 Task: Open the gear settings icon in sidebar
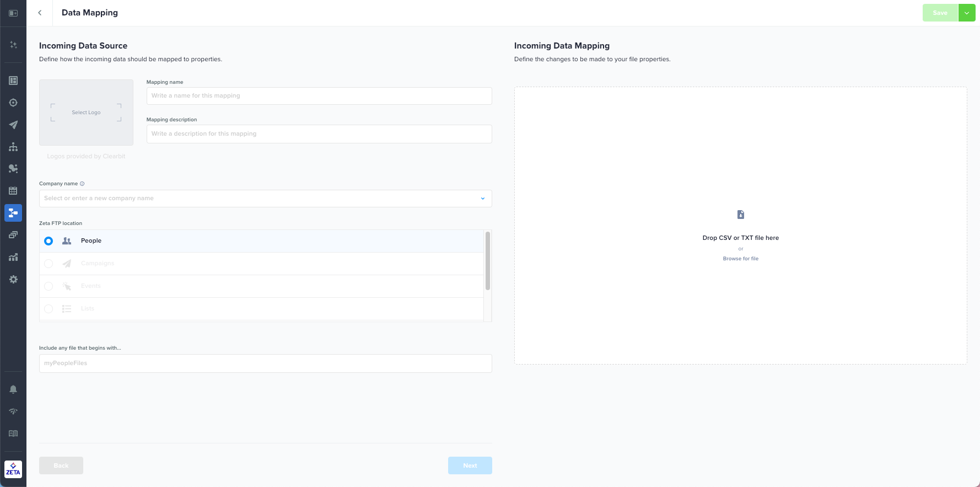click(13, 280)
